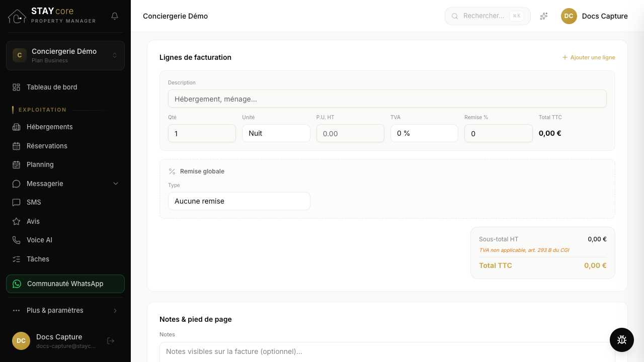
Task: Open the TVA dropdown showing 0 %
Action: point(424,133)
